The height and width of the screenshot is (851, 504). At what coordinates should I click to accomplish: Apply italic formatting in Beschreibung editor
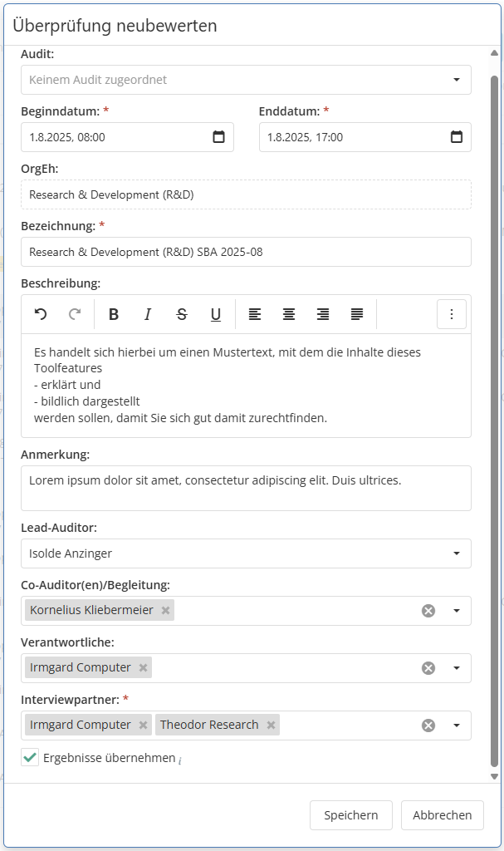[148, 314]
